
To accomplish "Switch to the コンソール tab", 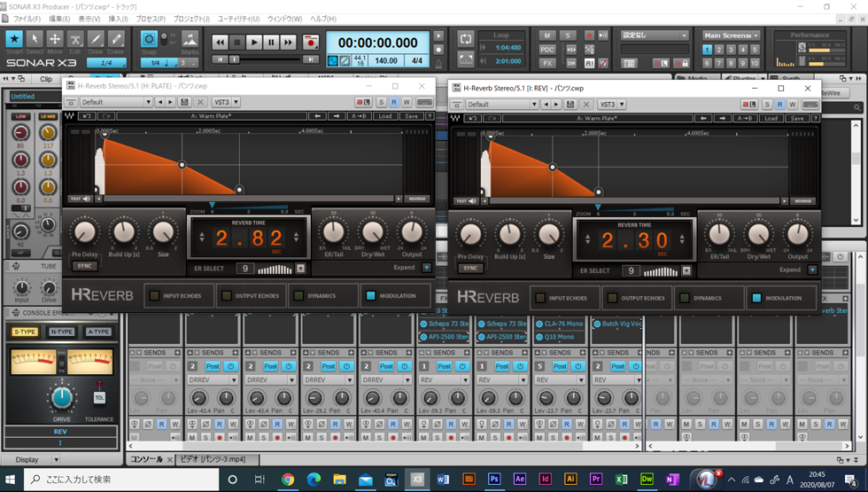I will pyautogui.click(x=146, y=459).
